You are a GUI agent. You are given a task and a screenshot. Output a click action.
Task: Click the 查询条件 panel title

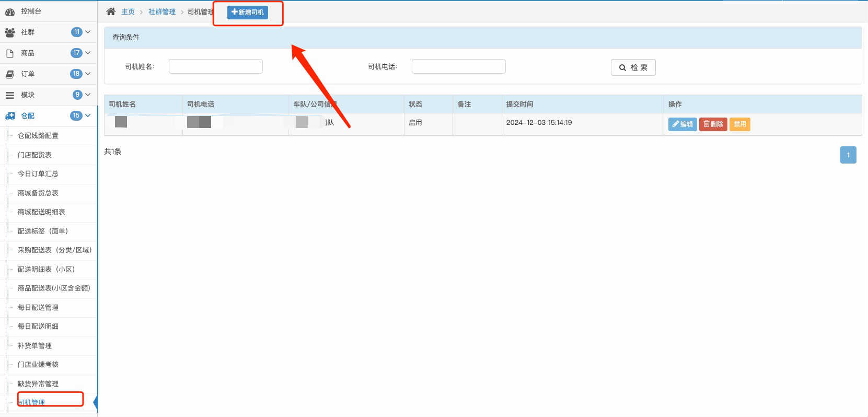click(126, 38)
